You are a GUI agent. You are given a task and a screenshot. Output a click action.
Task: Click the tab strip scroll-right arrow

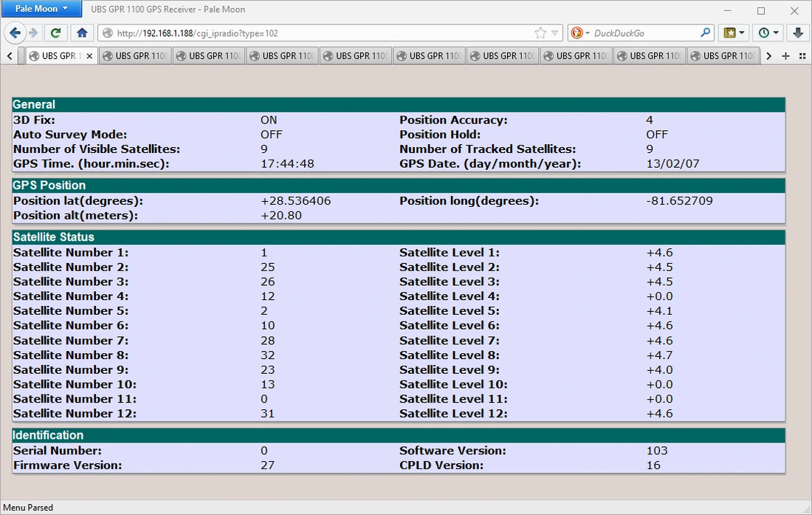769,56
